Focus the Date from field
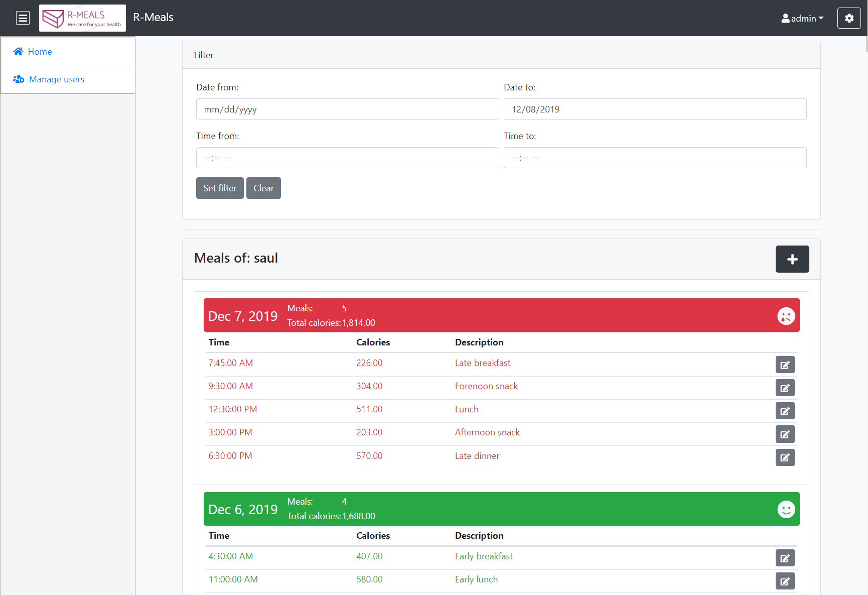 click(x=347, y=109)
